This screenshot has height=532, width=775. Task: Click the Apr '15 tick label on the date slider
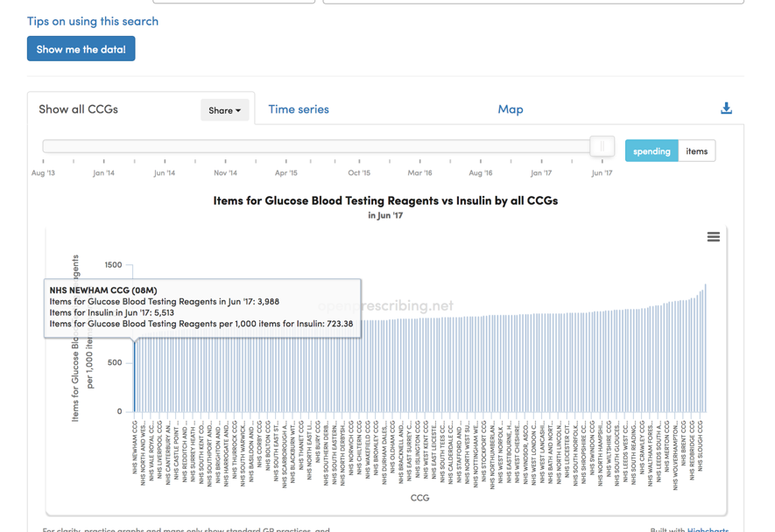click(x=286, y=173)
